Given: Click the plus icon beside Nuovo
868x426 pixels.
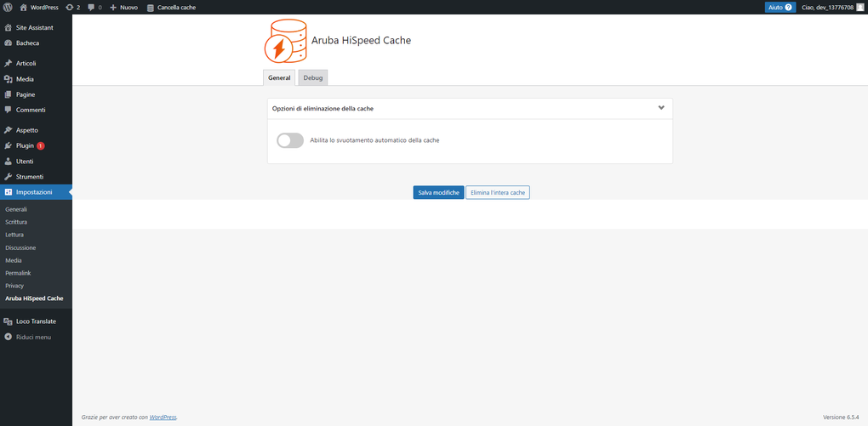Looking at the screenshot, I should 113,7.
